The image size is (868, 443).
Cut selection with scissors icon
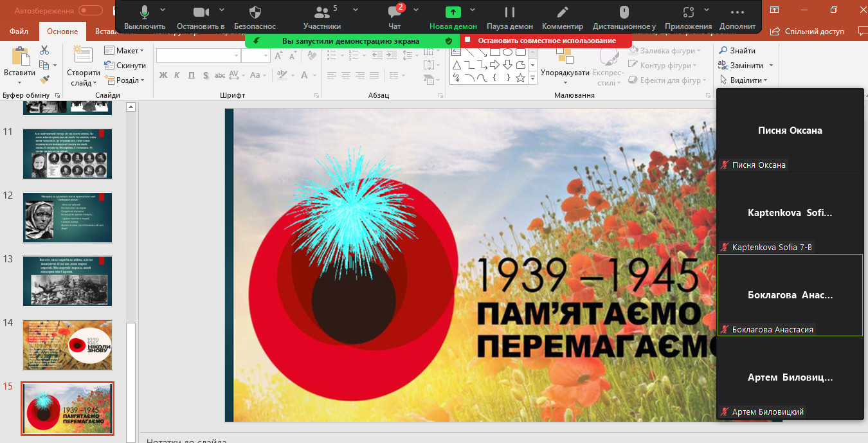[44, 50]
